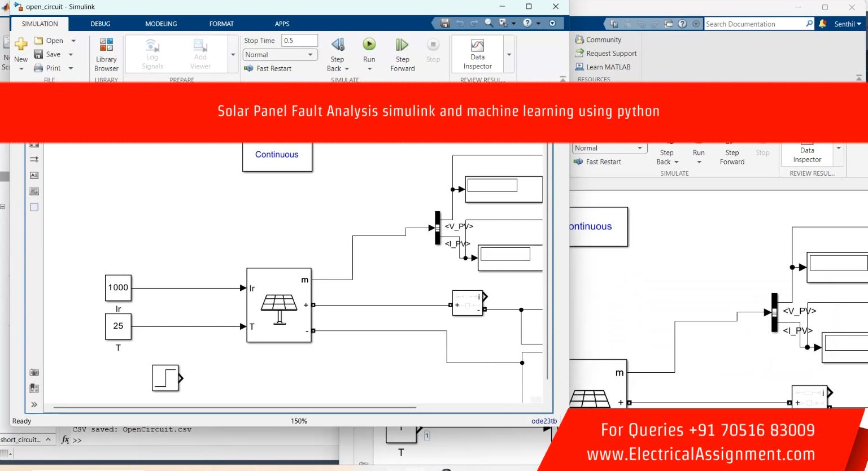Switch to the APPS tab
This screenshot has width=868, height=471.
[282, 24]
